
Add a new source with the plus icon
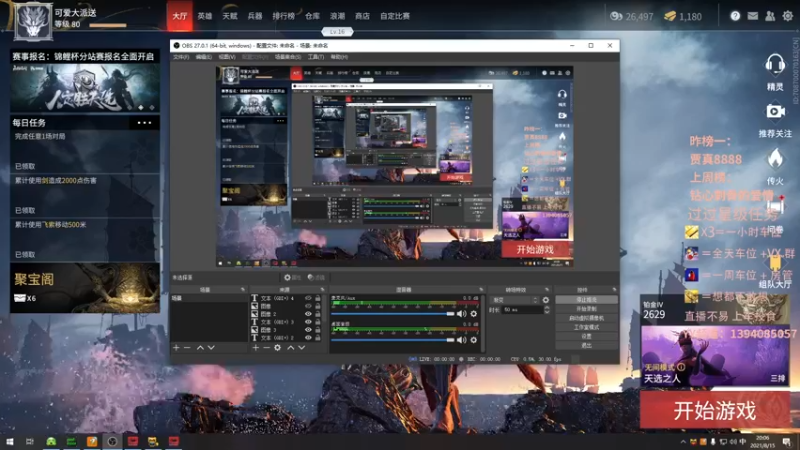(x=255, y=347)
